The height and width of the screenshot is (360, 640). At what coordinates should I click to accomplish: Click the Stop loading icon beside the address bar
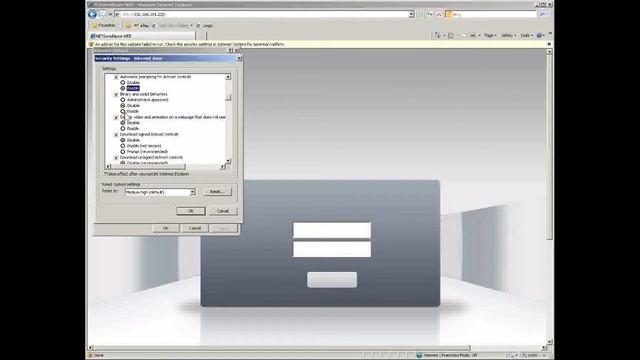[x=439, y=14]
